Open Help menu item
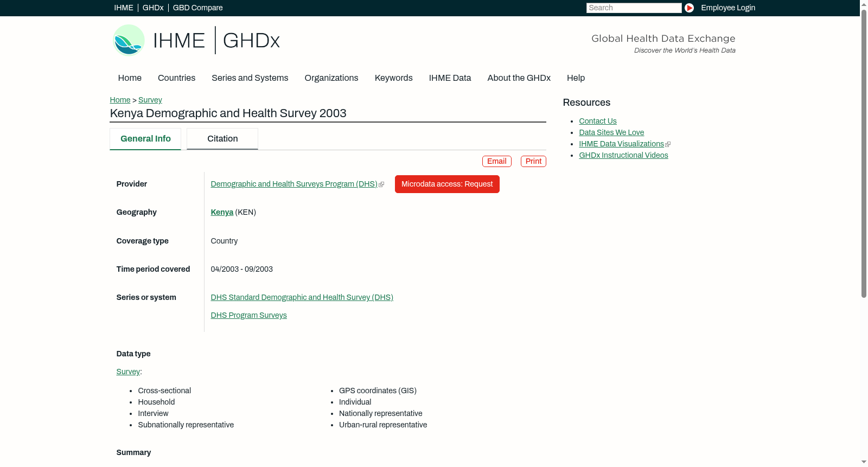Image resolution: width=868 pixels, height=467 pixels. point(576,78)
